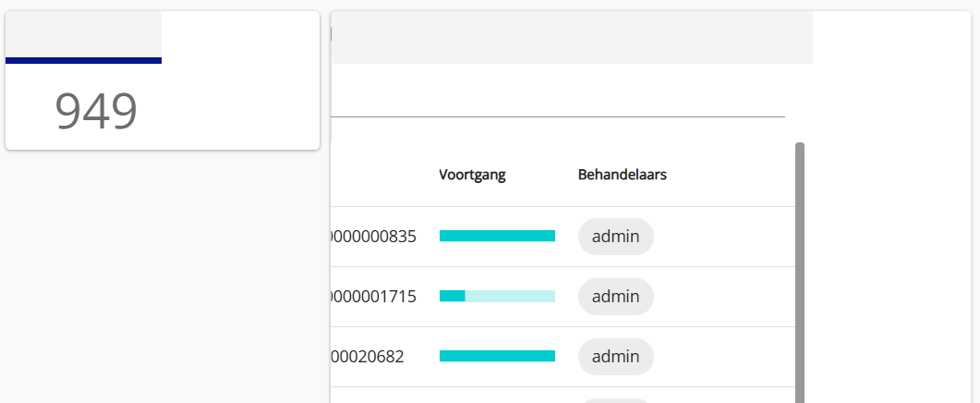The width and height of the screenshot is (980, 403).
Task: Select the blue-underlined tab above 949
Action: pos(83,38)
